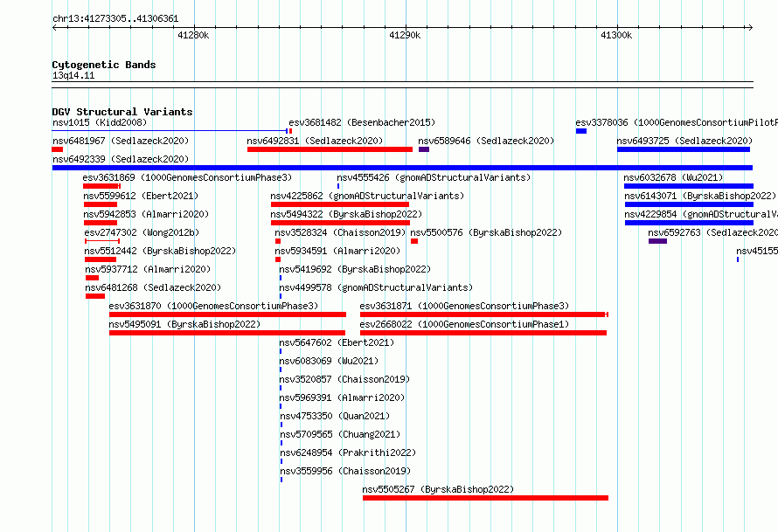Open nsv4225862 (gnomADStructuralVariants) variant
The width and height of the screenshot is (778, 532).
point(367,196)
